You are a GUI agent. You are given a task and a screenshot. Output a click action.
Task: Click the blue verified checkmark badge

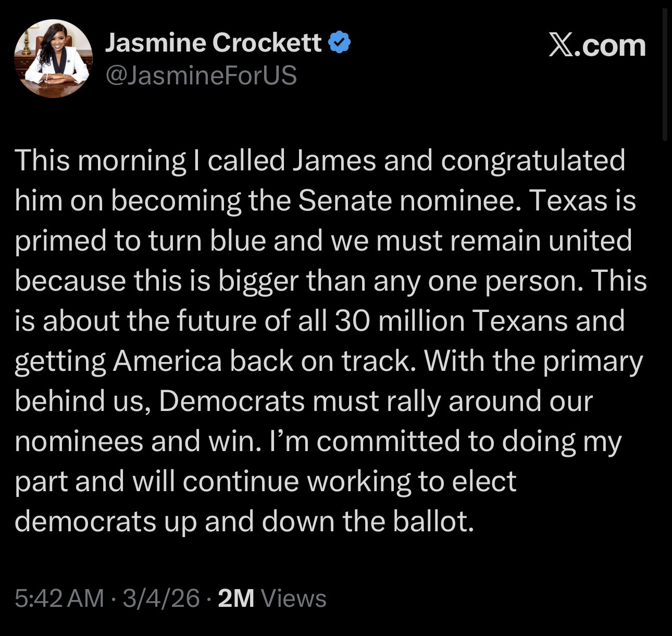point(339,42)
